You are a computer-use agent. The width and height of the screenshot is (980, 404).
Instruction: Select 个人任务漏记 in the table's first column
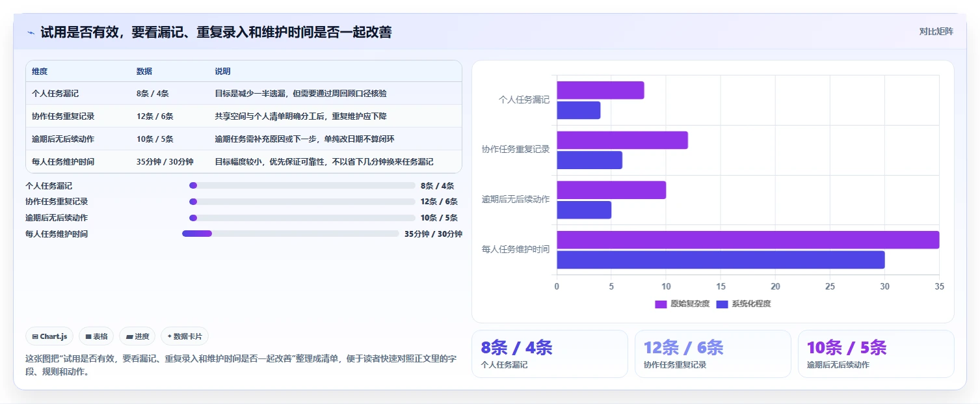coord(55,94)
